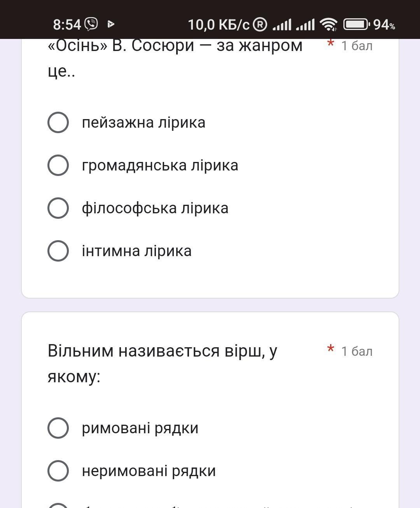Tap the play arrow notification icon

pos(111,25)
